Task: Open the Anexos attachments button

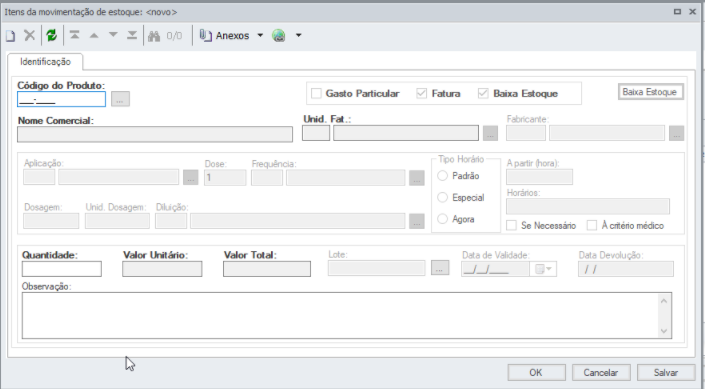Action: pyautogui.click(x=225, y=36)
